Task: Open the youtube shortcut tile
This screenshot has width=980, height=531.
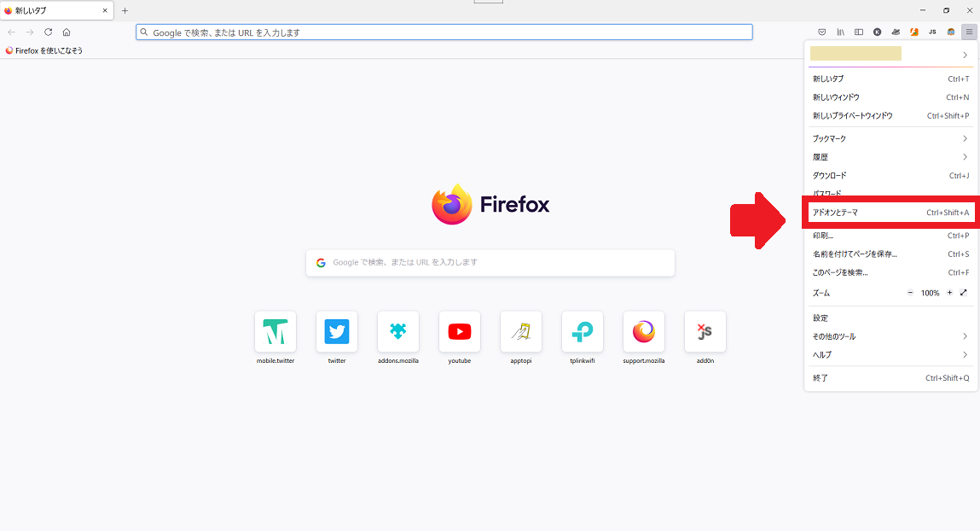Action: (460, 331)
